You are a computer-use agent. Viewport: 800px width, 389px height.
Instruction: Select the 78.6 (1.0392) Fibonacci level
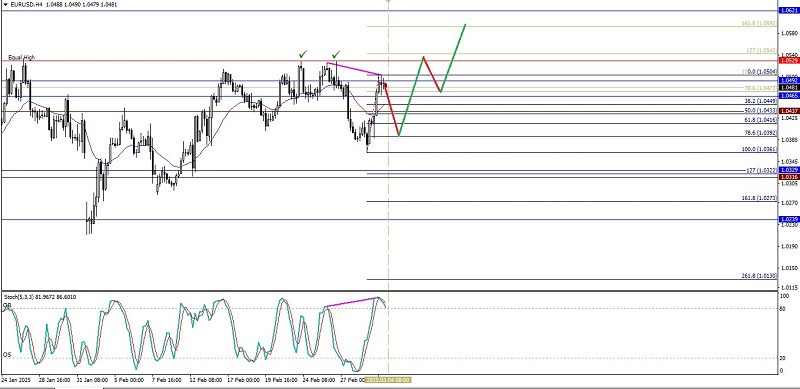(x=760, y=133)
